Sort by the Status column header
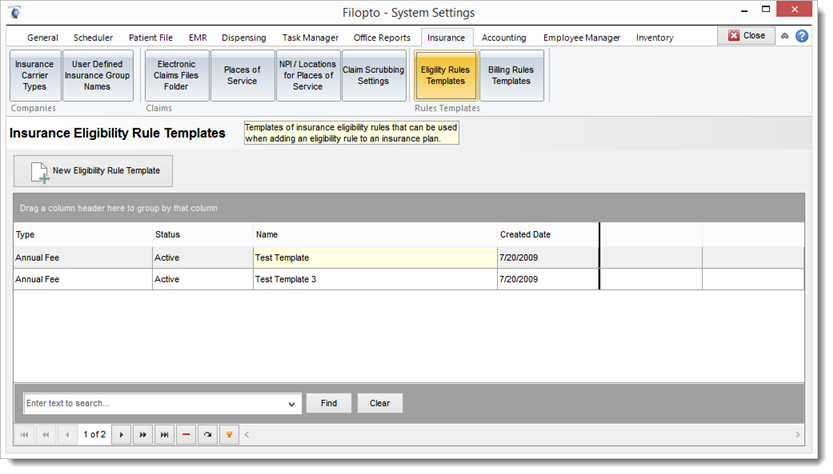This screenshot has height=474, width=833. click(x=203, y=234)
